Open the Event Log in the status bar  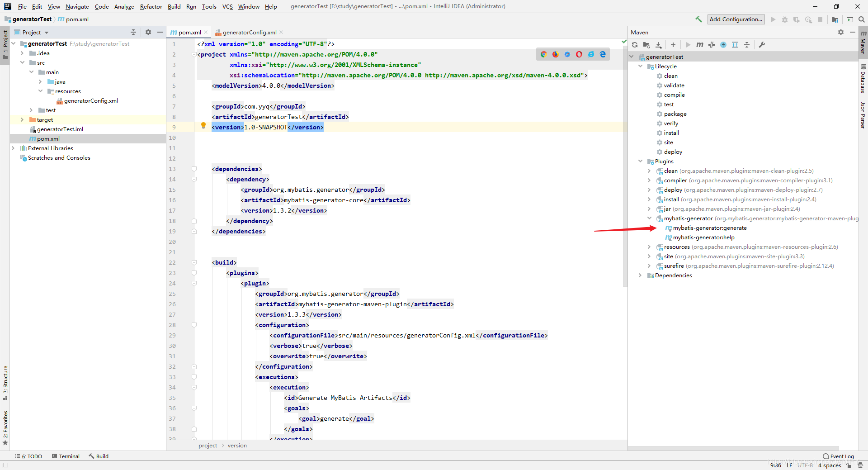[839, 456]
